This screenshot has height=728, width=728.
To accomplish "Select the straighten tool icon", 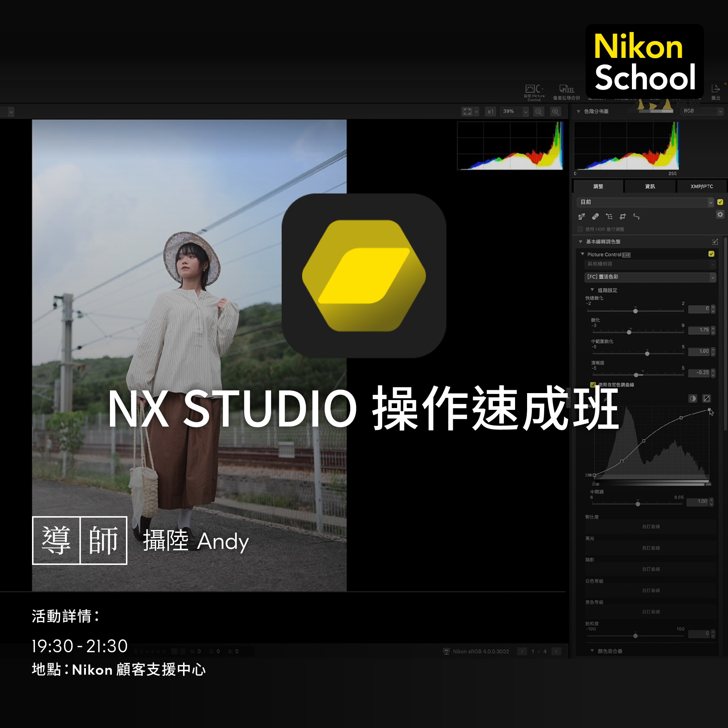I will (636, 216).
